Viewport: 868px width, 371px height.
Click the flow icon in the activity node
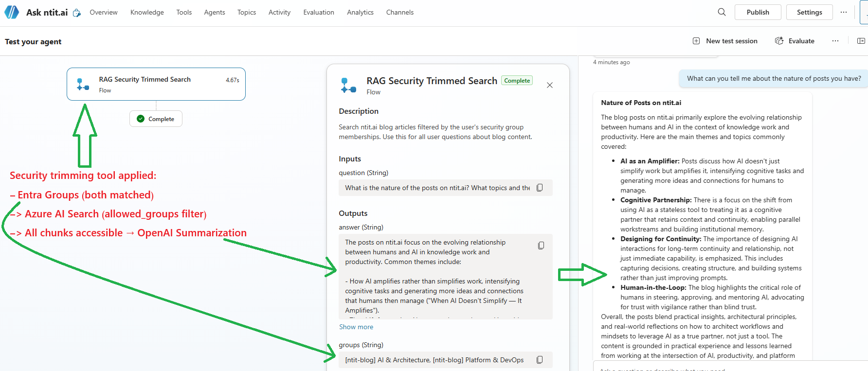[x=83, y=85]
